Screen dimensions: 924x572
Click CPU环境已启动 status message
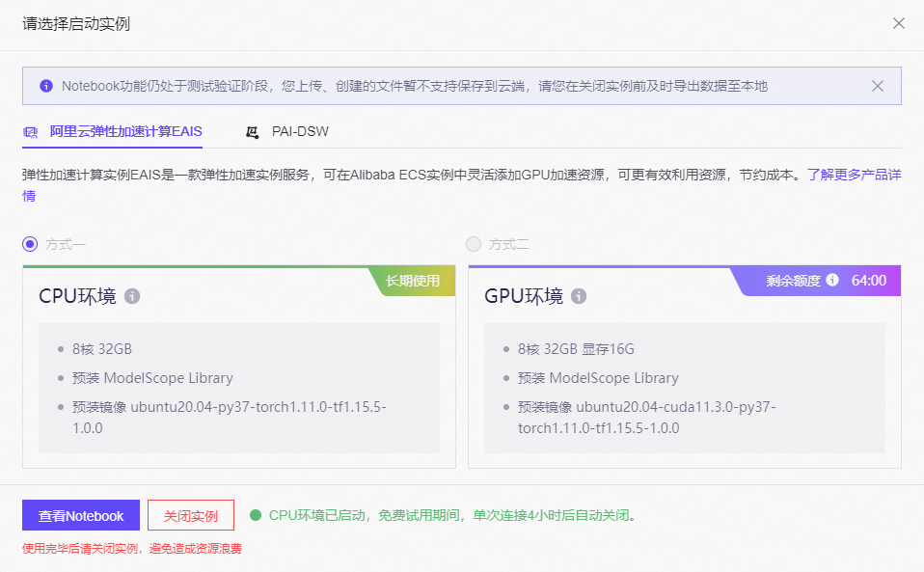(452, 515)
